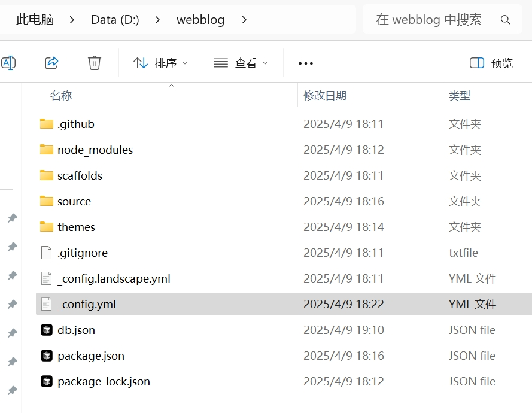Open the View (查看) dropdown
The image size is (532, 413).
point(241,63)
